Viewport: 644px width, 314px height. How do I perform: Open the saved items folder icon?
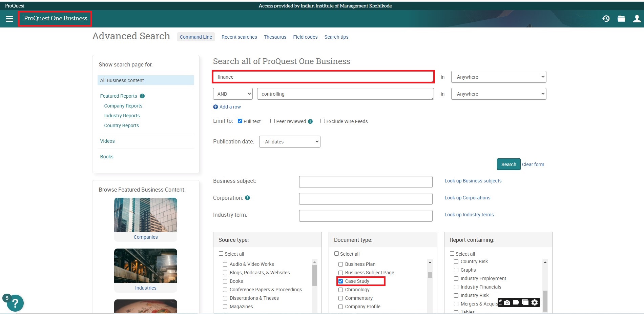(621, 19)
